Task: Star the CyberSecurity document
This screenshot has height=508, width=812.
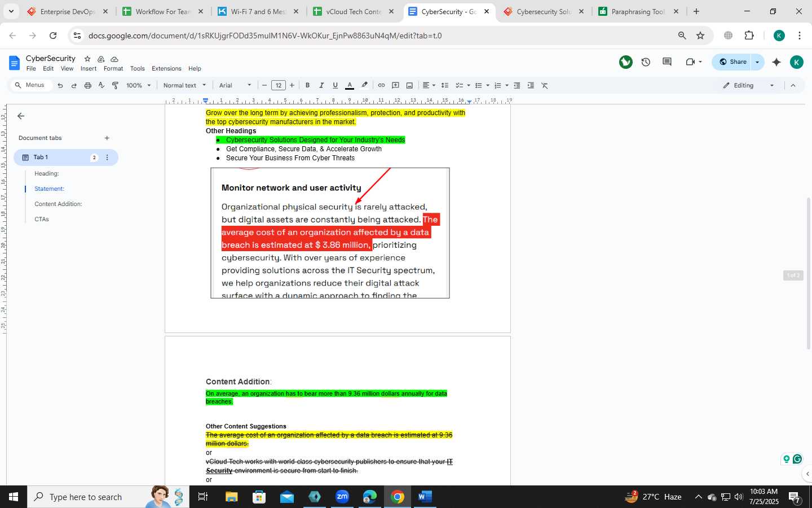Action: (87, 59)
